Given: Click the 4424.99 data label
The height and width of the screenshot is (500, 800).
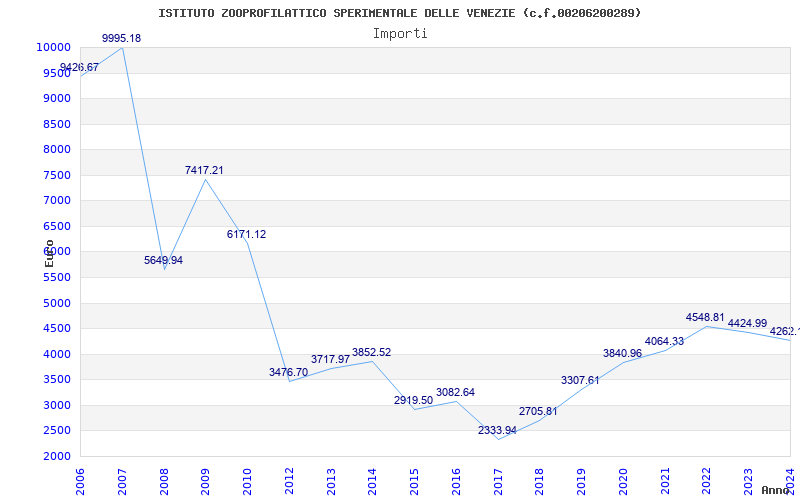Looking at the screenshot, I should coord(747,323).
